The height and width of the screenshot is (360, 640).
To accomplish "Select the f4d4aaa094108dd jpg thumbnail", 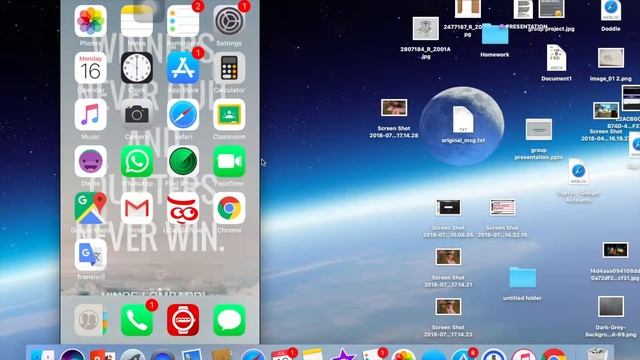I will [x=615, y=250].
